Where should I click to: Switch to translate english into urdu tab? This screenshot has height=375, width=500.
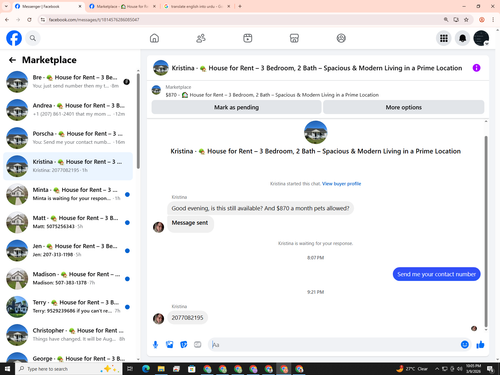[x=197, y=6]
